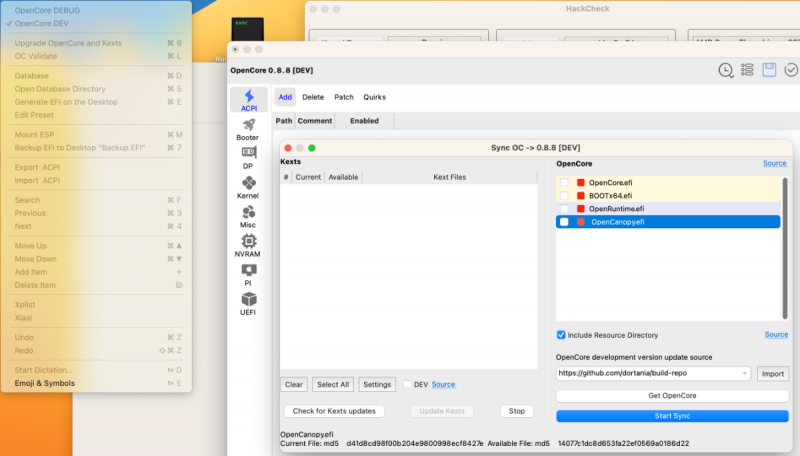Select the OpenCanopy.efi row
The height and width of the screenshot is (456, 800).
point(668,222)
